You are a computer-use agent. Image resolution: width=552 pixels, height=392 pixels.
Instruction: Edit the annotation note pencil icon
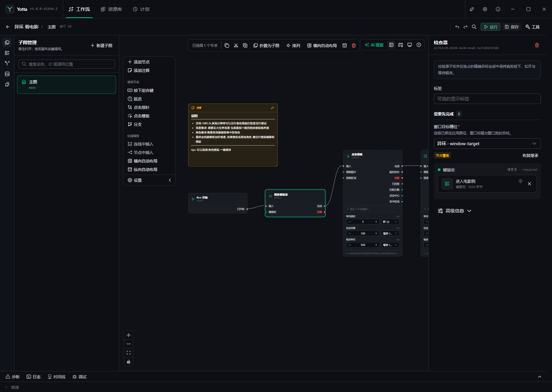272,108
